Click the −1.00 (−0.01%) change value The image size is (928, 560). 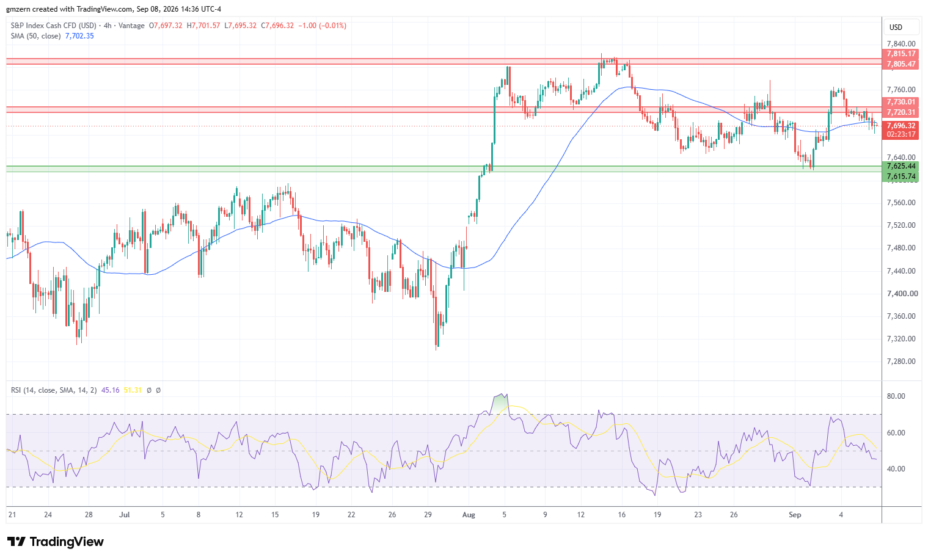(323, 26)
